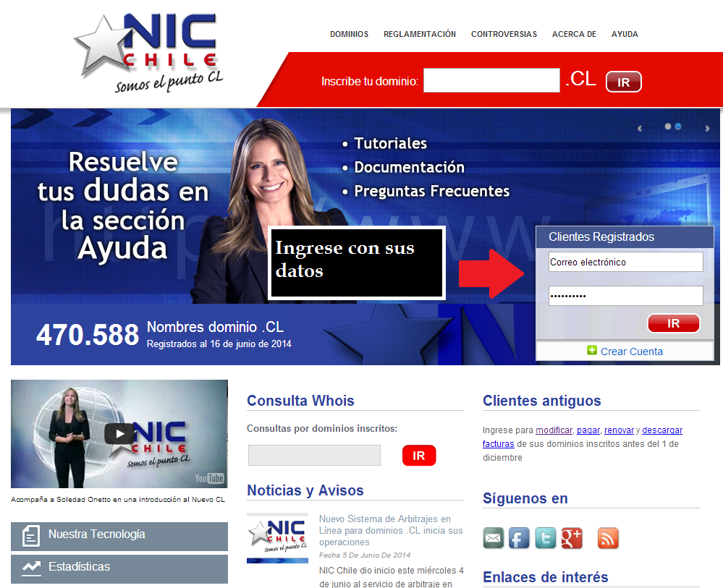Click the Noticias y Avisos heading

tap(305, 490)
